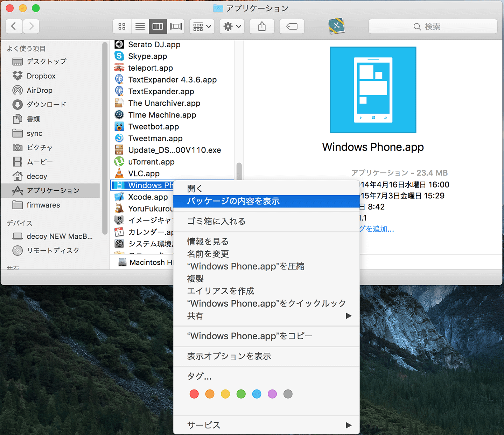
Task: Open AirDrop in the sidebar
Action: (40, 90)
